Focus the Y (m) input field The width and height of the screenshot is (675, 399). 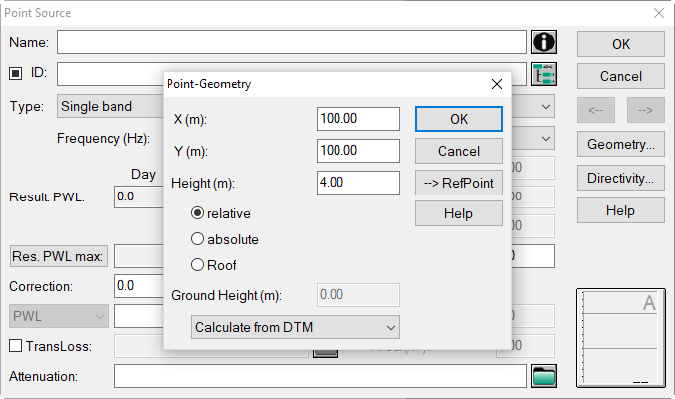358,151
